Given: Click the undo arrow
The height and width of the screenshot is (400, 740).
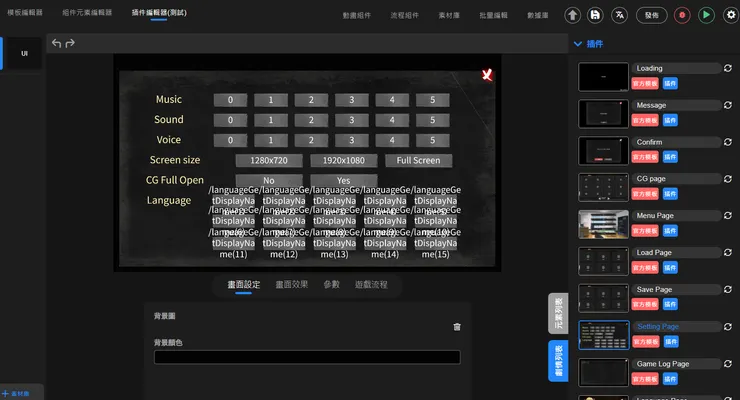Looking at the screenshot, I should 57,43.
